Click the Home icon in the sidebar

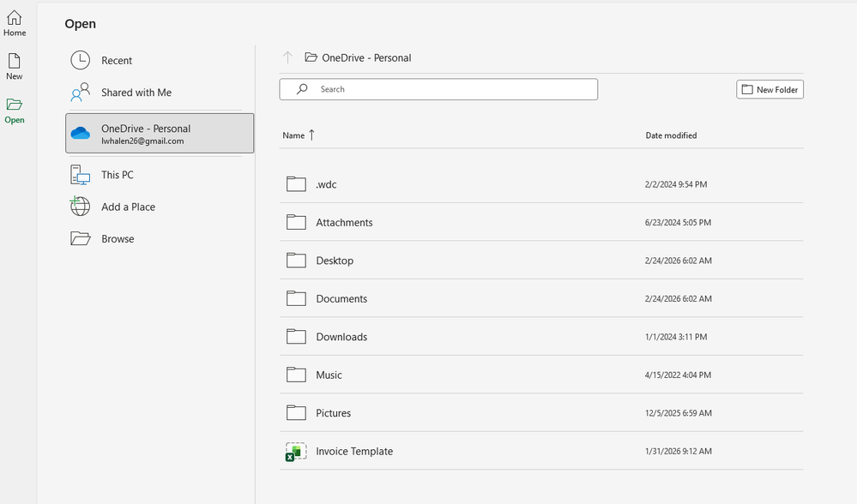[15, 18]
